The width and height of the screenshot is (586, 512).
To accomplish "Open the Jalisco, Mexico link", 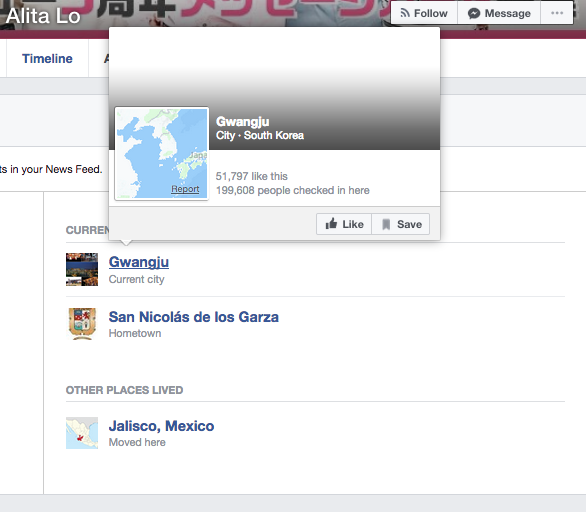I will click(x=161, y=426).
